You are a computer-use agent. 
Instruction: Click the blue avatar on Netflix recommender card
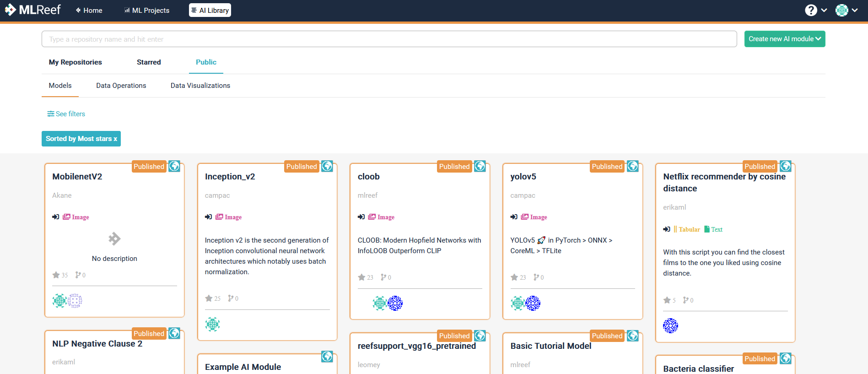(x=671, y=326)
